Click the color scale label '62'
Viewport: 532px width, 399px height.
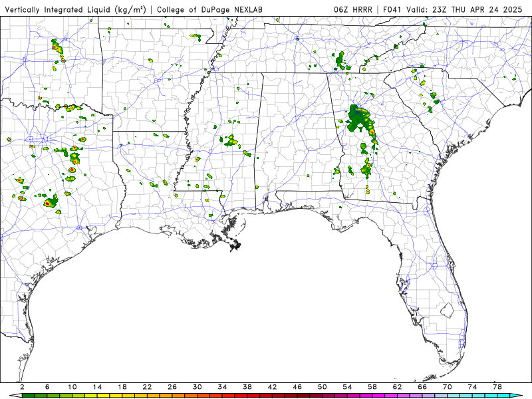pos(398,387)
